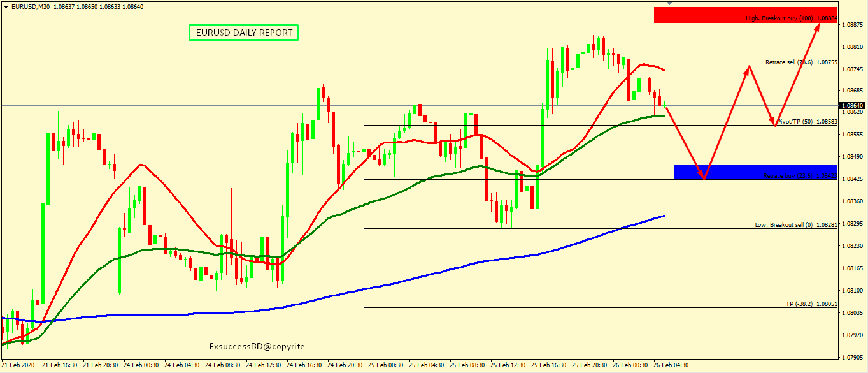Screen dimensions: 868x373
Task: Click the current price tag 1.08640
Action: (x=852, y=105)
